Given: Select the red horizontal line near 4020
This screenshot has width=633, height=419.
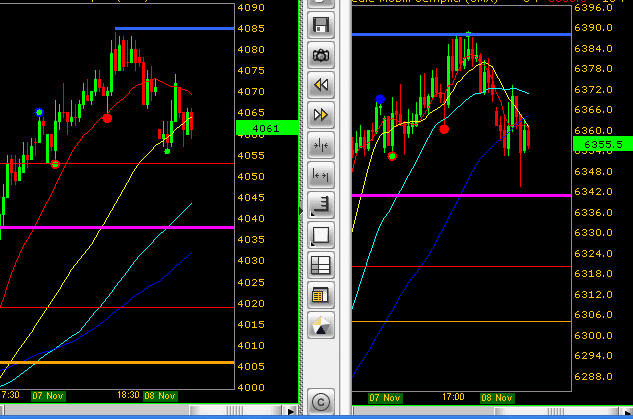Looking at the screenshot, I should (117, 308).
